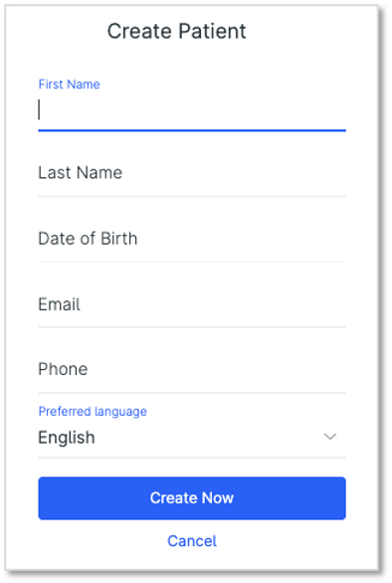This screenshot has height=583, width=392.
Task: Select the English value text
Action: (x=67, y=438)
